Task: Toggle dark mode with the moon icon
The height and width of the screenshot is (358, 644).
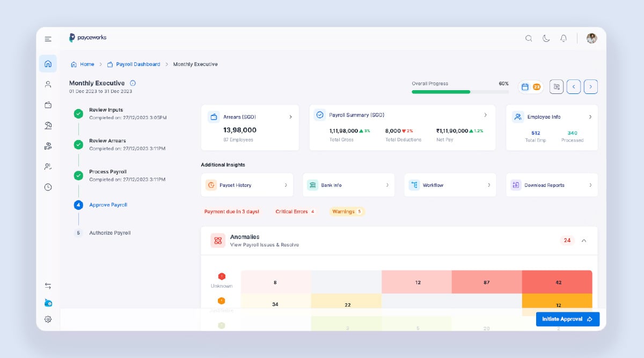Action: point(546,38)
